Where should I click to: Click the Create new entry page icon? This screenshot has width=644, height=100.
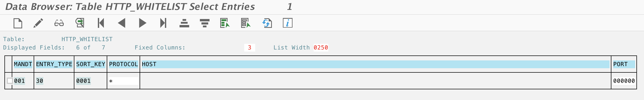[18, 23]
